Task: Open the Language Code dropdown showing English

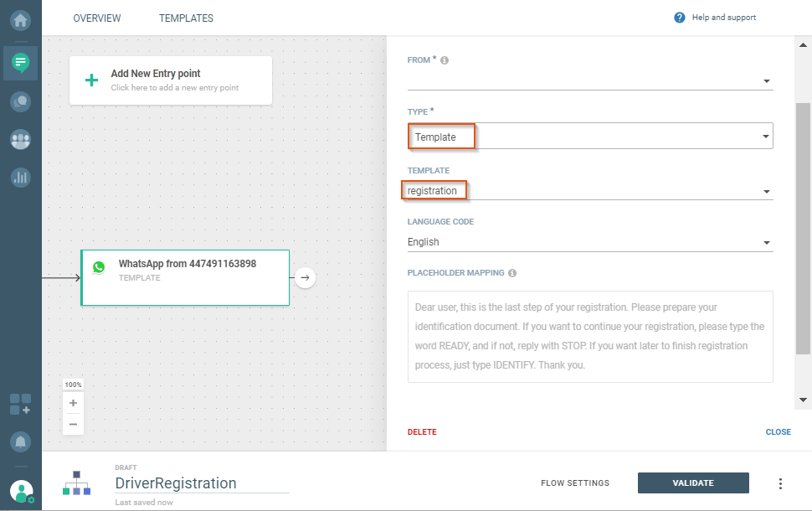Action: click(589, 242)
